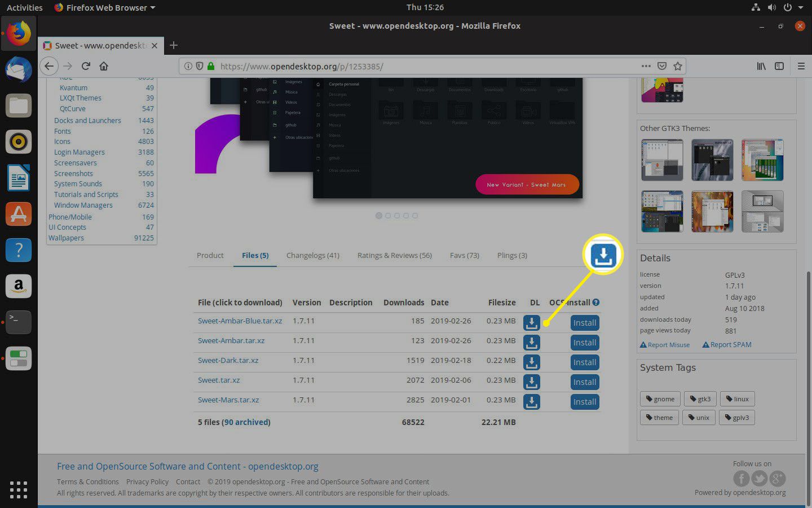
Task: Open Ubuntu Software from dock
Action: click(19, 214)
